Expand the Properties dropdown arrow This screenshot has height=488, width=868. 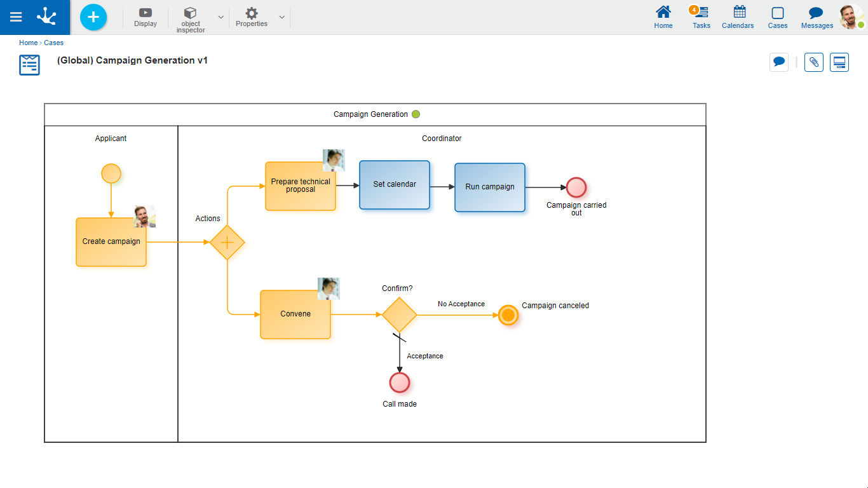[x=281, y=17]
